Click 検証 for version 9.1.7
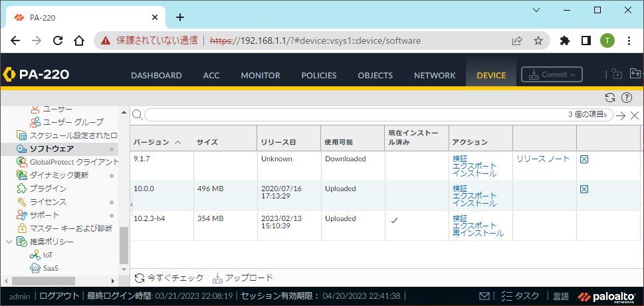Viewport: 644px width, 306px height. [x=460, y=159]
